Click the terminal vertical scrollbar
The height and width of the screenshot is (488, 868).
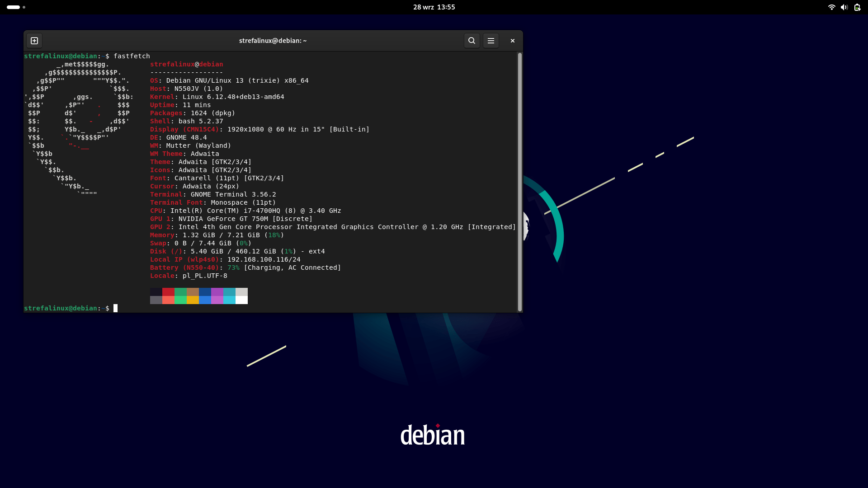click(x=520, y=182)
